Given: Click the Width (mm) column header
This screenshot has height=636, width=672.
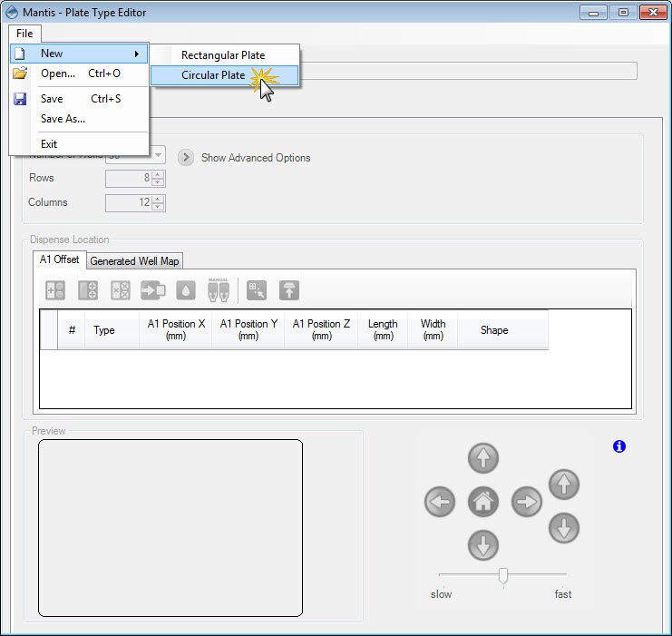Looking at the screenshot, I should (x=433, y=329).
